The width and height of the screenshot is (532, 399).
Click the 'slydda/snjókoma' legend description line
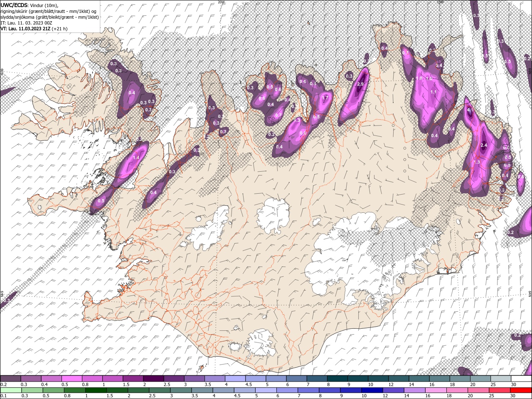click(50, 17)
